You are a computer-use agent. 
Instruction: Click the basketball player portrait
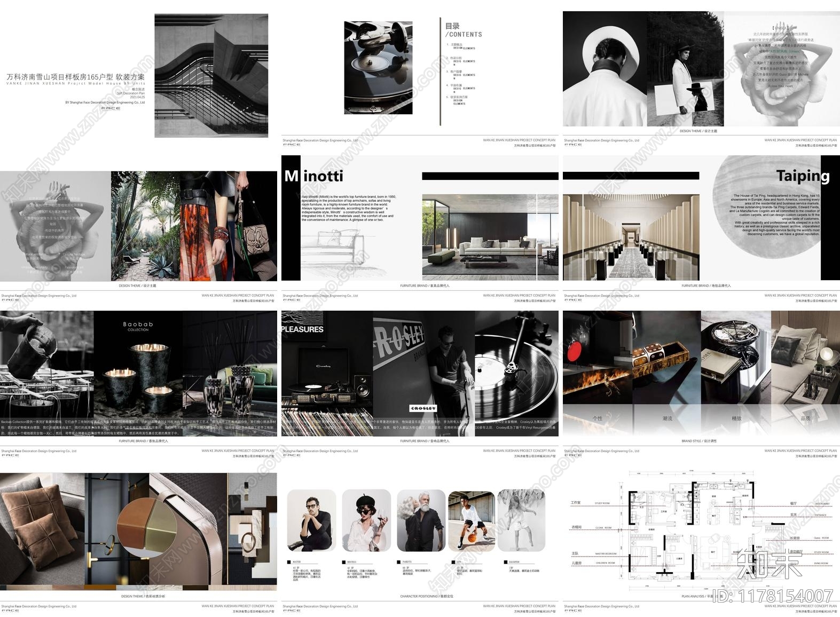(x=472, y=521)
